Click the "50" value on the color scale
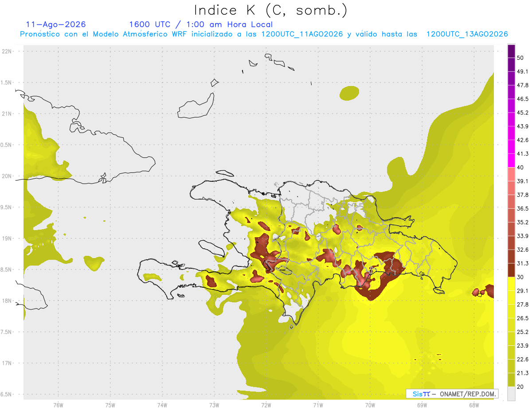Image resolution: width=532 pixels, height=411 pixels. click(x=520, y=58)
